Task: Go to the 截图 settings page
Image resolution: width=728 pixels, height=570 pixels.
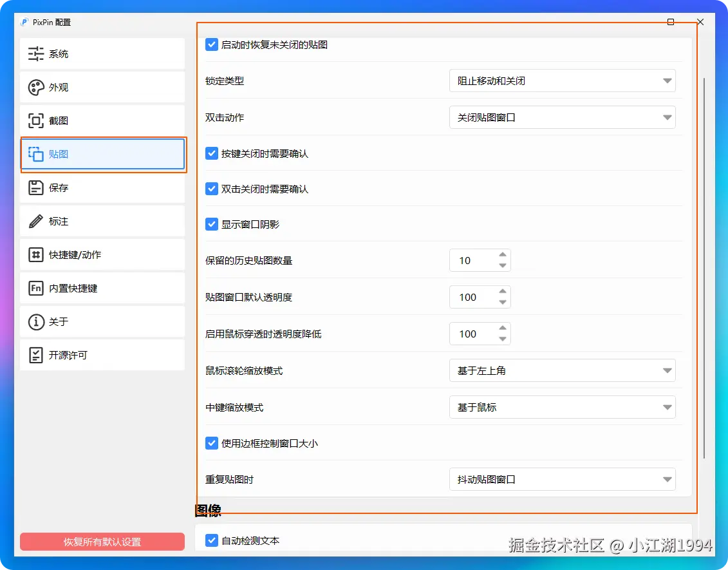Action: [102, 121]
